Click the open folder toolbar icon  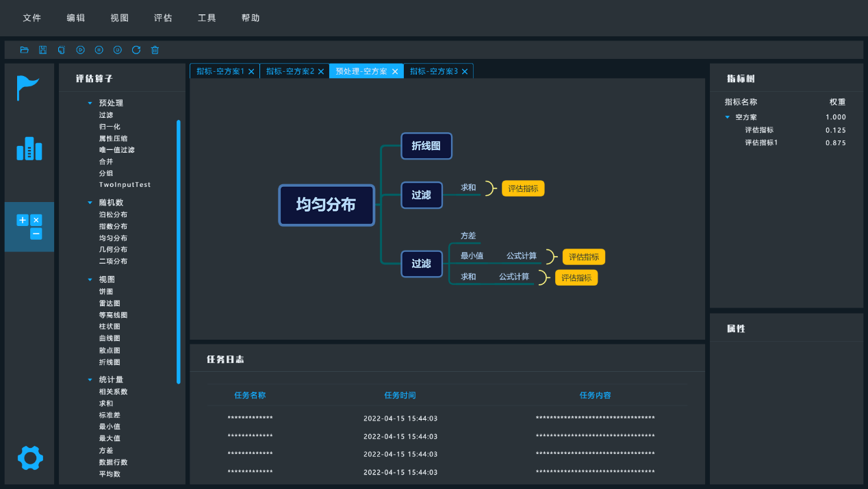25,50
